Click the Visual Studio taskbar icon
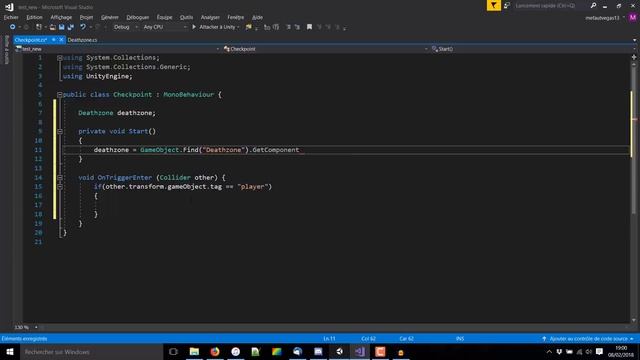The width and height of the screenshot is (640, 360). click(360, 351)
